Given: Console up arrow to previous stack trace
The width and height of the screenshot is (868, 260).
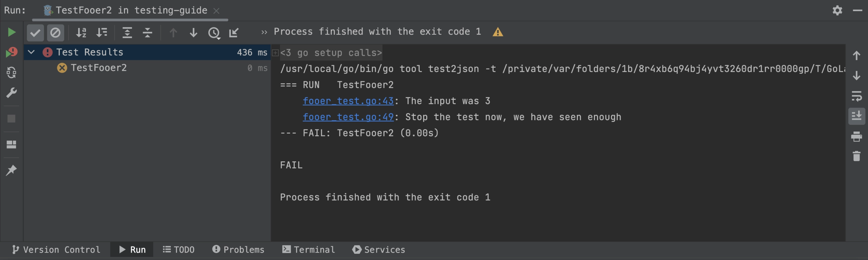Looking at the screenshot, I should [x=856, y=55].
